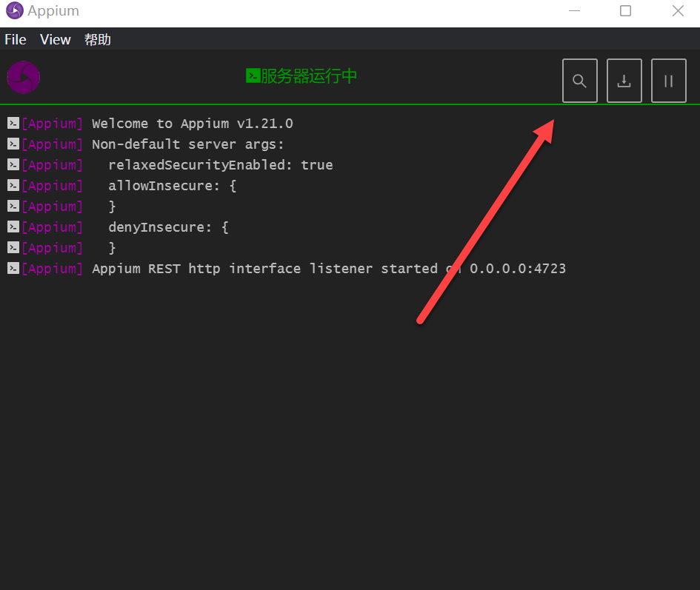Click the [Appium] tag on the Non-default server args line
The image size is (700, 590).
(x=52, y=144)
